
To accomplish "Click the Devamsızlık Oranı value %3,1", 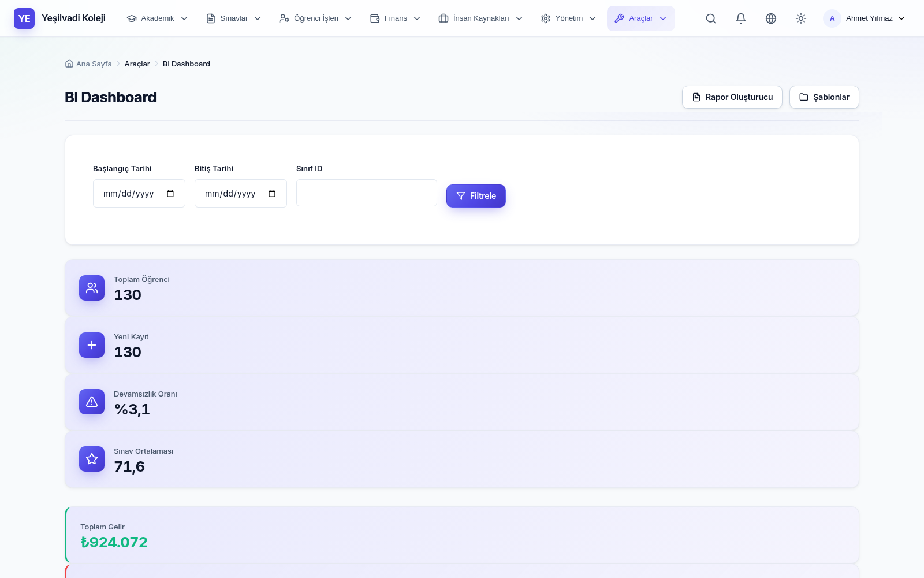I will tap(132, 409).
